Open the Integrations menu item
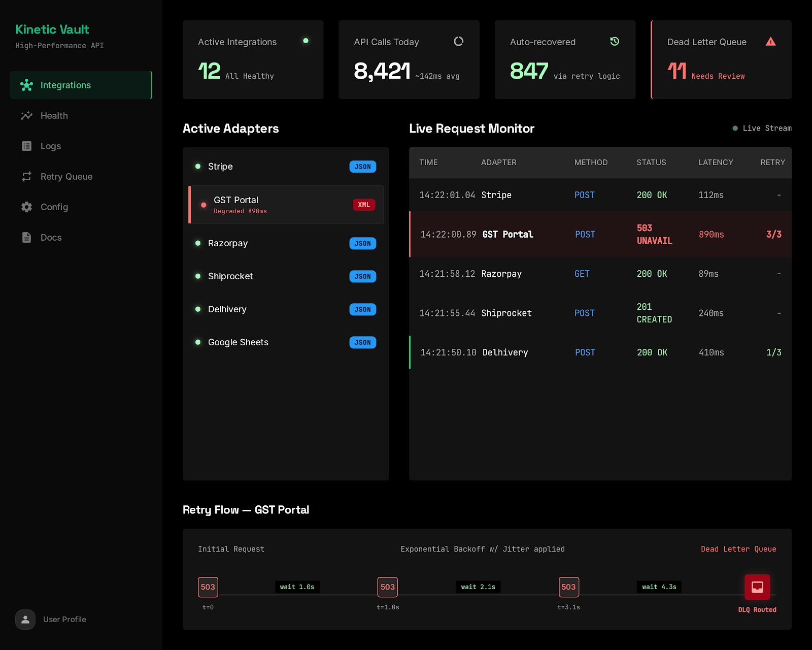This screenshot has width=812, height=650. coord(81,85)
